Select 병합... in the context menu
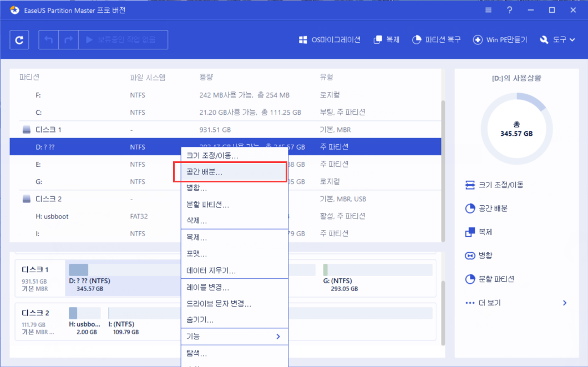This screenshot has width=588, height=367. click(x=235, y=188)
